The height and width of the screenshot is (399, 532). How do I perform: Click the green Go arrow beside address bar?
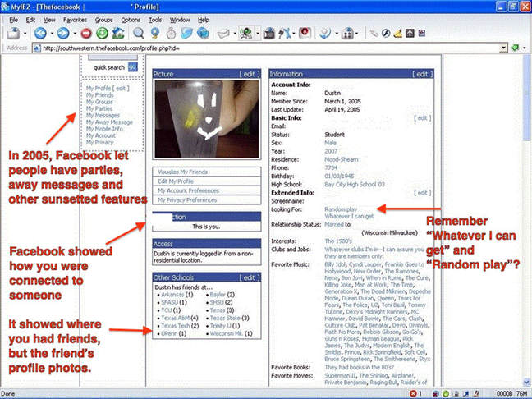514,48
